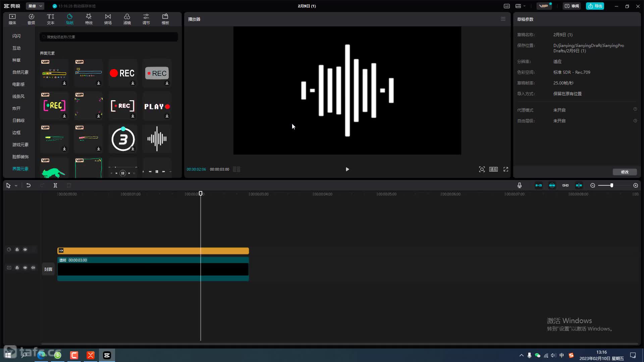Select the 闪闪 sticker category
Screen dimensions: 644x362
pyautogui.click(x=16, y=36)
